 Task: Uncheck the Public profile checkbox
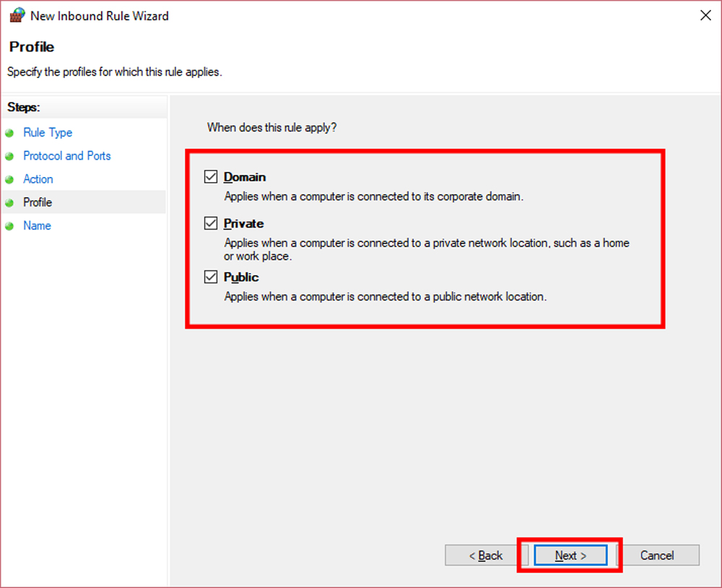click(211, 277)
